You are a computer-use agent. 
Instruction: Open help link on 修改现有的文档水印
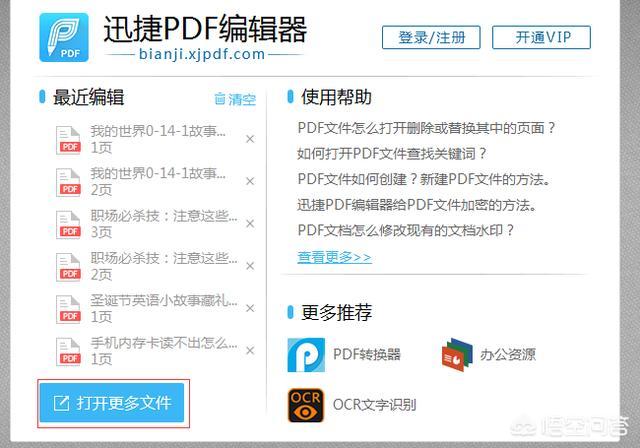[x=406, y=230]
